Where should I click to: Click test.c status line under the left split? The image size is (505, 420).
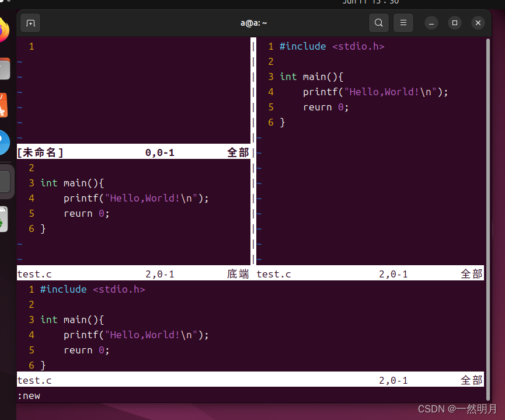(x=34, y=274)
